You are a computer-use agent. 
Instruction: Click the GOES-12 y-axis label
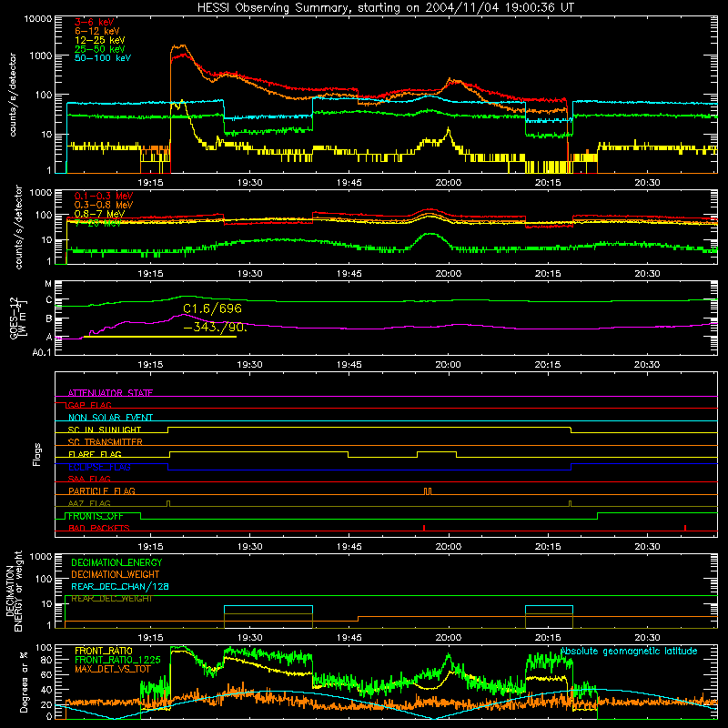[17, 318]
